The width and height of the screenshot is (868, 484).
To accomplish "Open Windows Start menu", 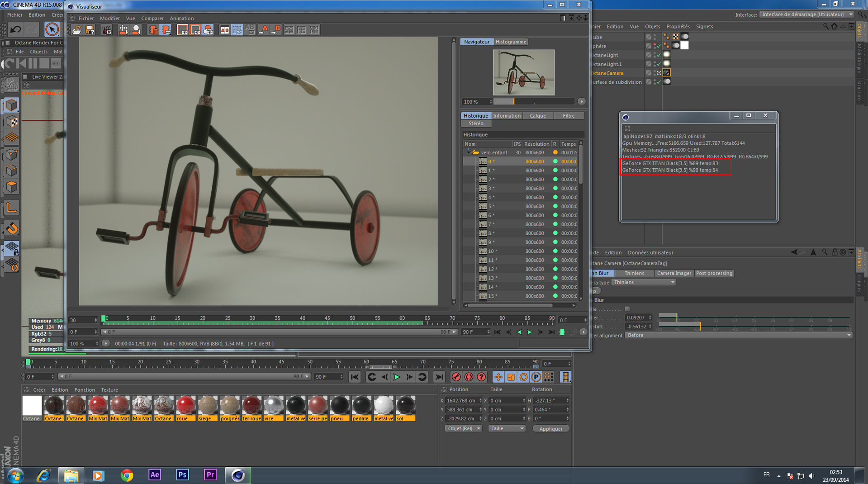I will (15, 475).
